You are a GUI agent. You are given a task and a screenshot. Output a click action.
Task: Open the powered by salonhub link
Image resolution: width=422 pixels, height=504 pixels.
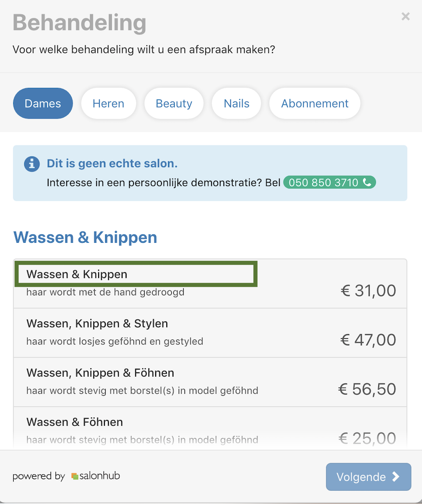66,476
